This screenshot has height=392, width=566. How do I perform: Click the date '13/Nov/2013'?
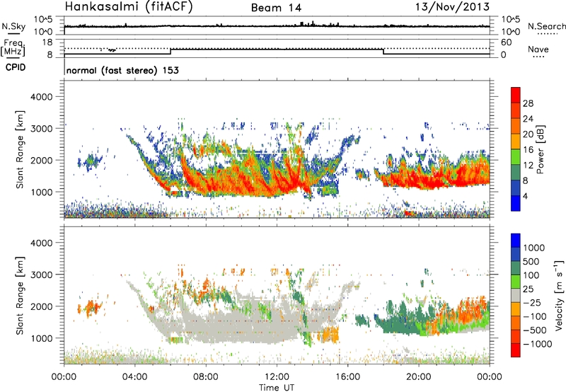pos(452,7)
